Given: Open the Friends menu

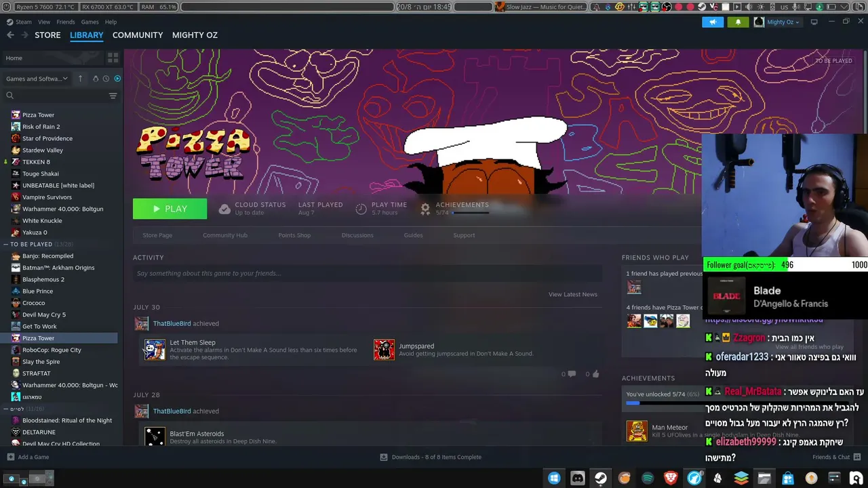Looking at the screenshot, I should pos(66,22).
